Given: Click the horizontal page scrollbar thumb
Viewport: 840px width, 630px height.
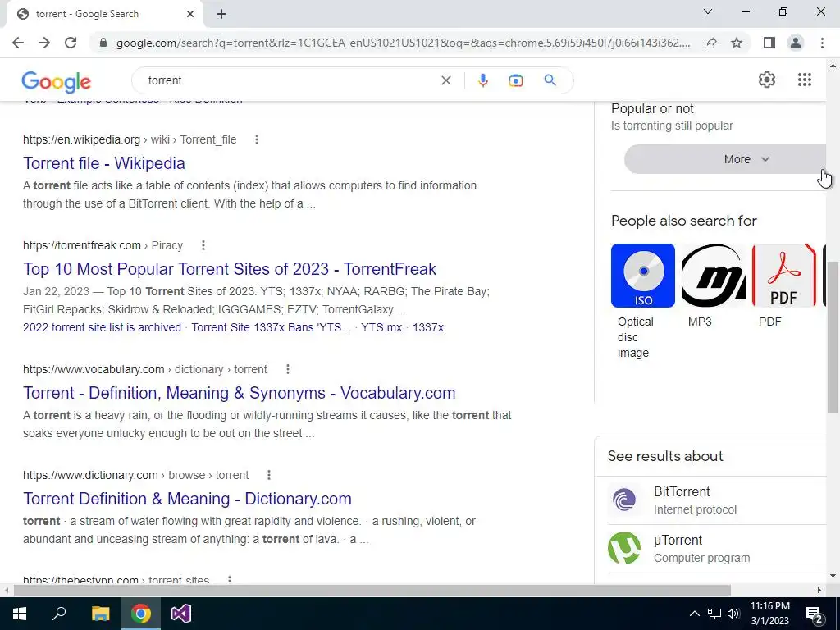Looking at the screenshot, I should pos(372,590).
